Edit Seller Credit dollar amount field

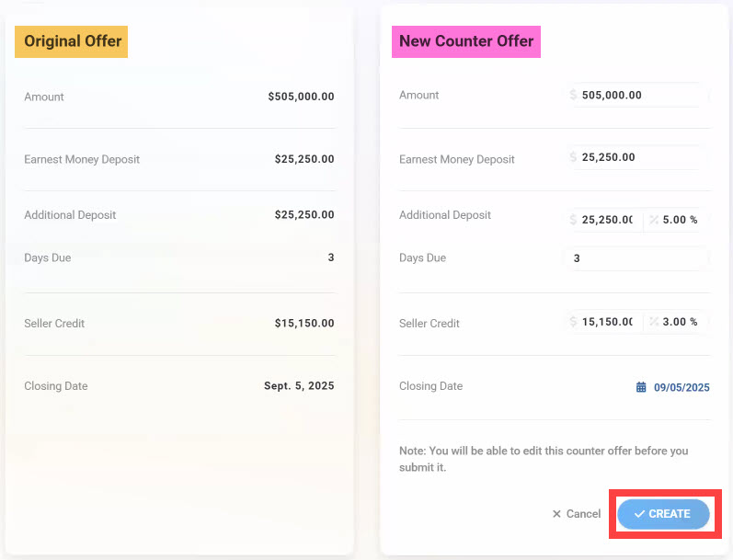[x=605, y=322]
